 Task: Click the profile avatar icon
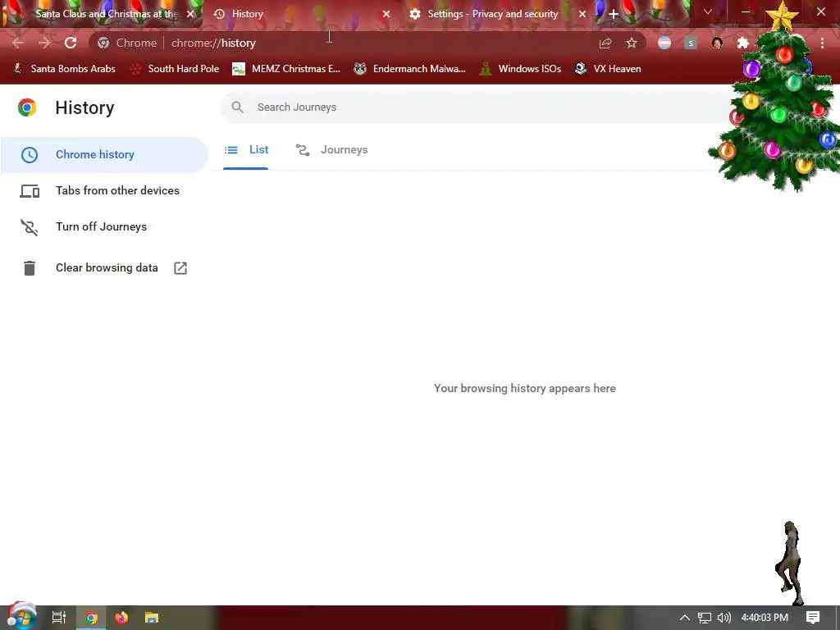717,43
